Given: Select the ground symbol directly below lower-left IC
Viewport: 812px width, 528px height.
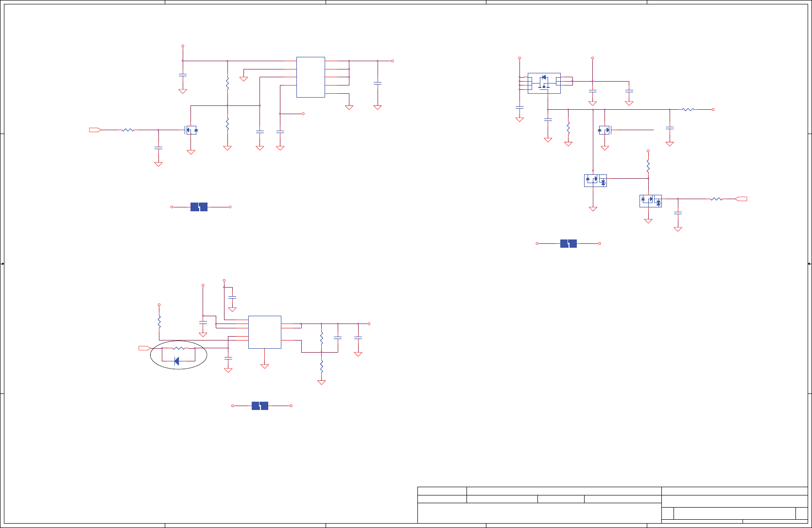Looking at the screenshot, I should (265, 366).
